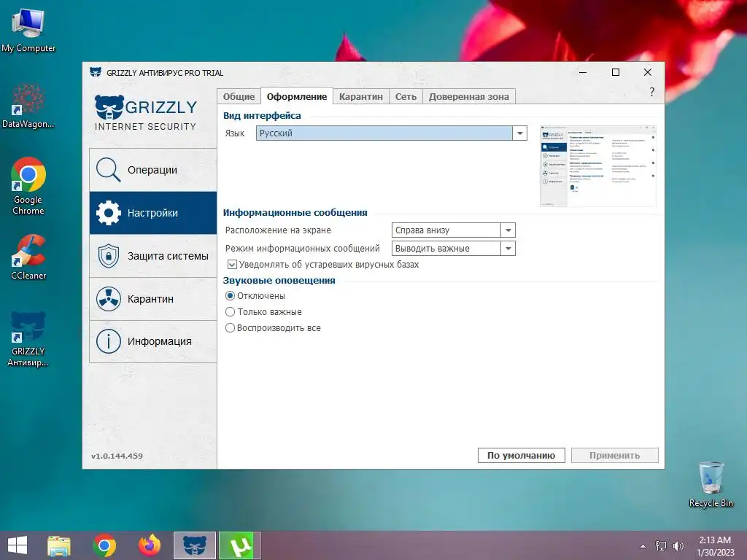The image size is (747, 560).
Task: Open Chrome from the taskbar
Action: click(104, 545)
